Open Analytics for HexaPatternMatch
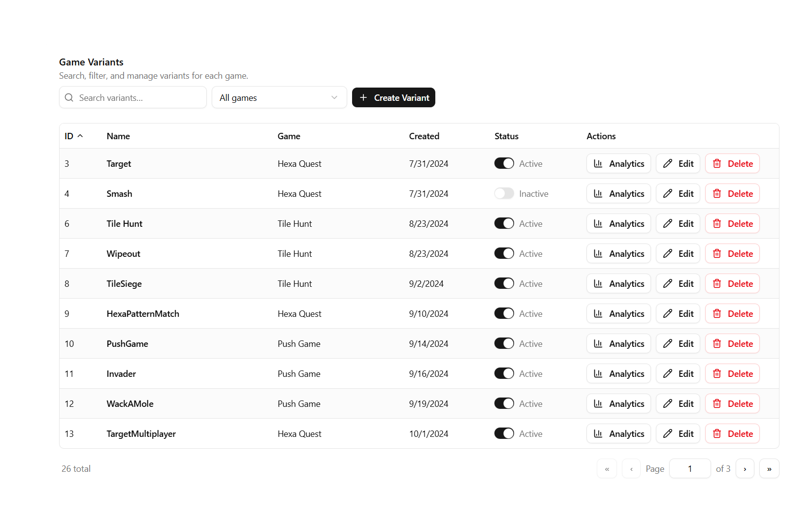 618,313
